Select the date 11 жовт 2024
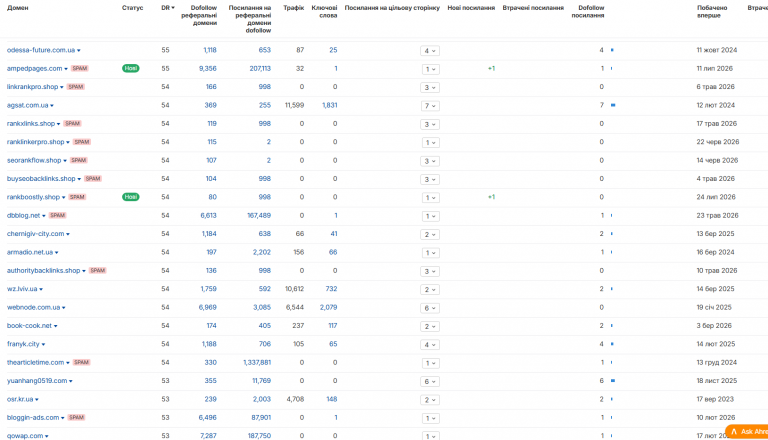The image size is (768, 440). 717,50
